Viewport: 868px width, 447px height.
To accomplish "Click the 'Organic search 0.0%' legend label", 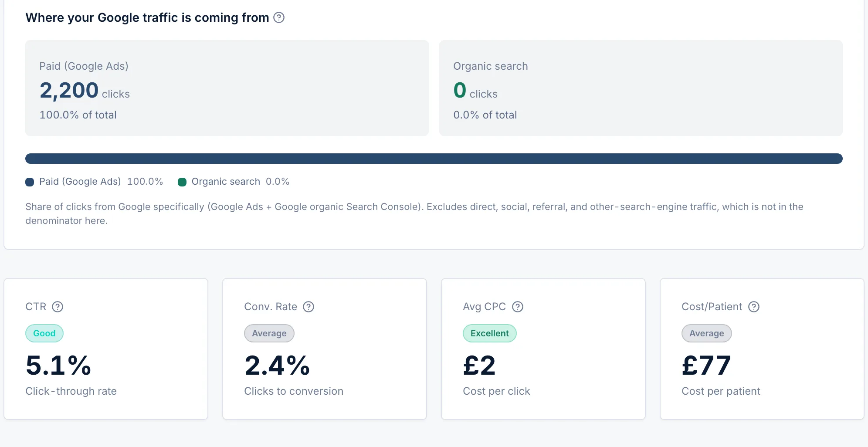I will (x=241, y=182).
